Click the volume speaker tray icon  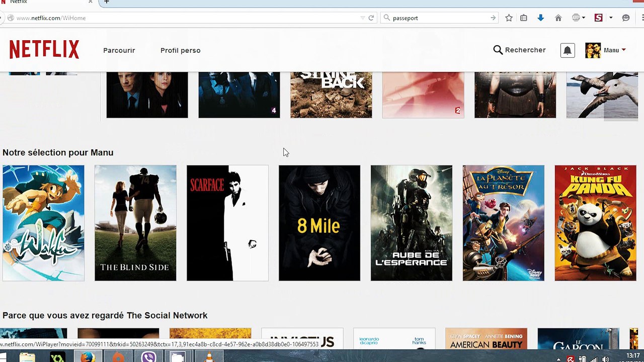[605, 359]
